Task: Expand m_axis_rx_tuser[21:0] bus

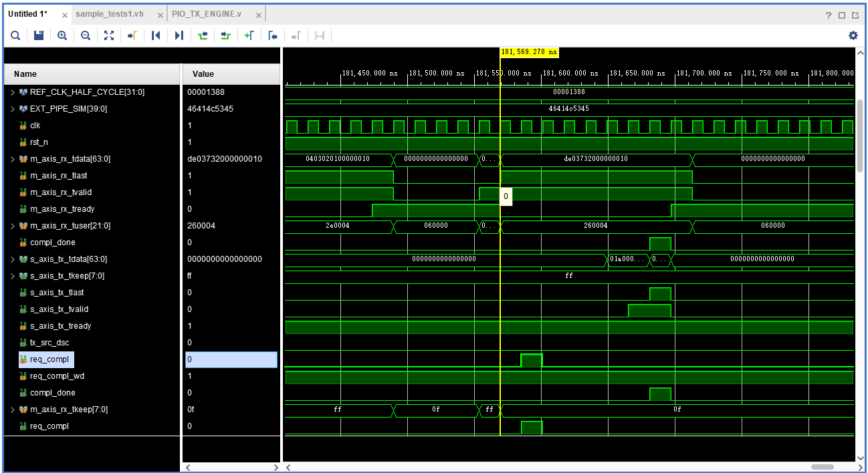Action: (x=12, y=226)
